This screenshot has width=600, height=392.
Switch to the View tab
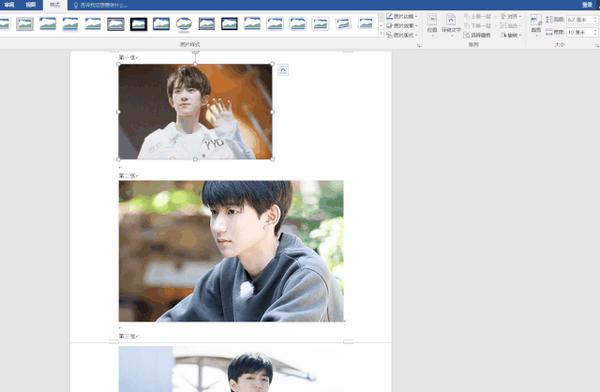click(31, 5)
